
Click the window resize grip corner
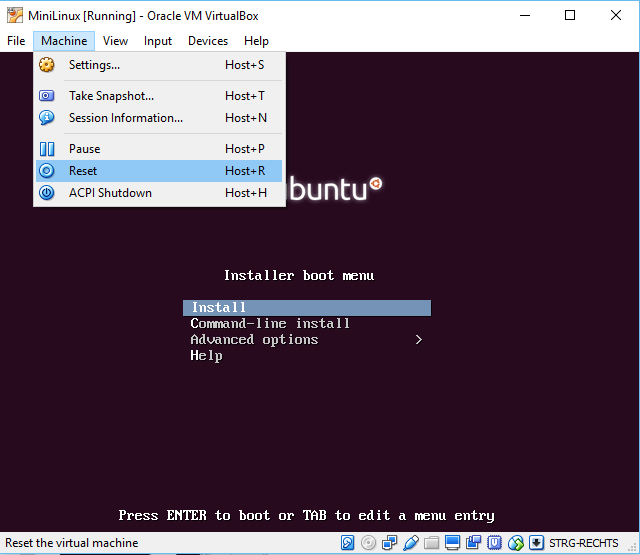pos(632,548)
